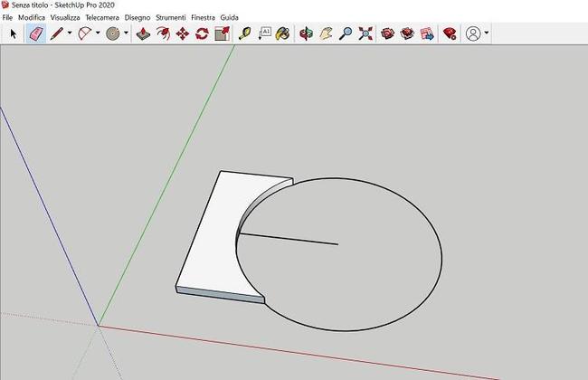Screen dimensions: 588x380
Task: Select the Move tool
Action: [x=182, y=33]
